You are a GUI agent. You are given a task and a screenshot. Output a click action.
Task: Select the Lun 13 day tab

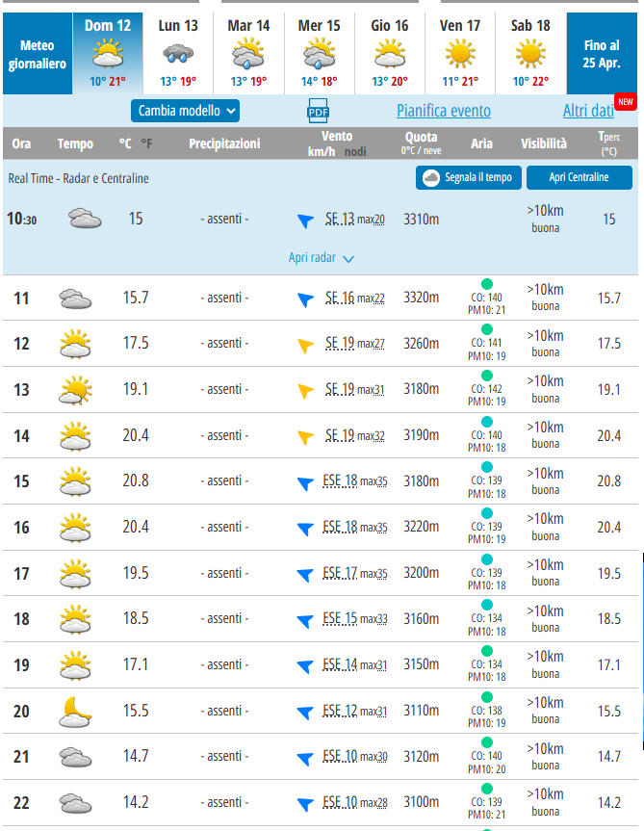click(x=177, y=53)
